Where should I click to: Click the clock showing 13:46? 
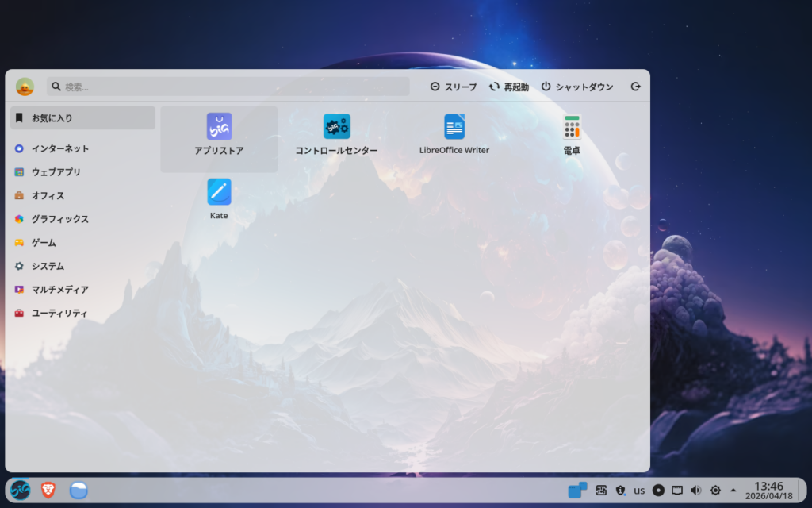coord(768,491)
